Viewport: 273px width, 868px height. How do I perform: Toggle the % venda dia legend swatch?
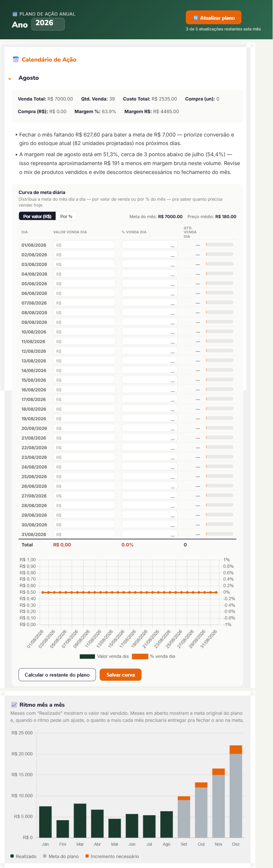click(140, 656)
